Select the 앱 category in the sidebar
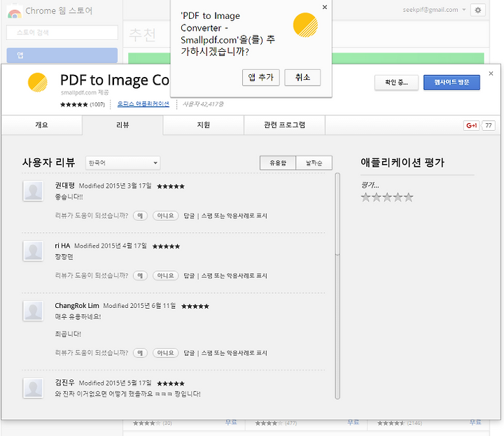504x436 pixels. [62, 55]
